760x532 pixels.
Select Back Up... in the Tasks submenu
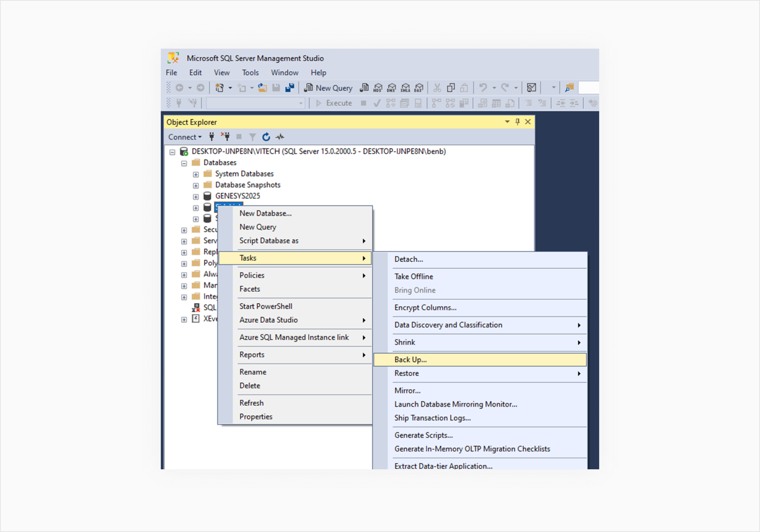[410, 359]
